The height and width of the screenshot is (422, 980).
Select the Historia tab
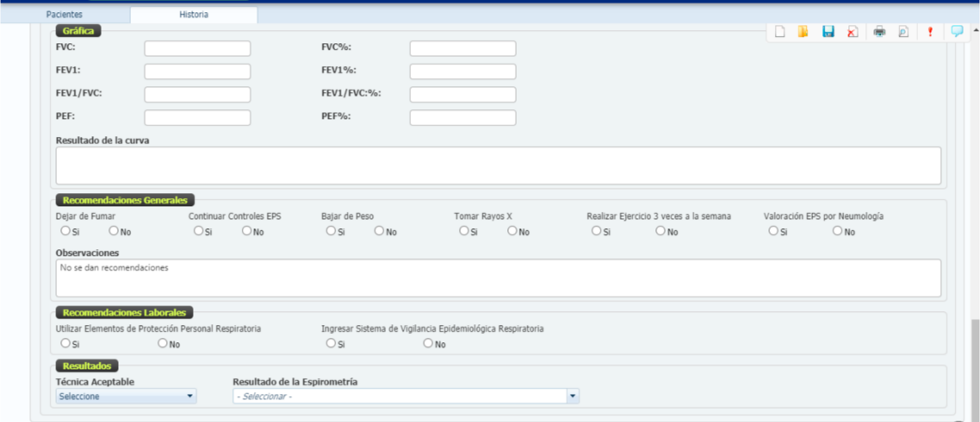coord(194,15)
